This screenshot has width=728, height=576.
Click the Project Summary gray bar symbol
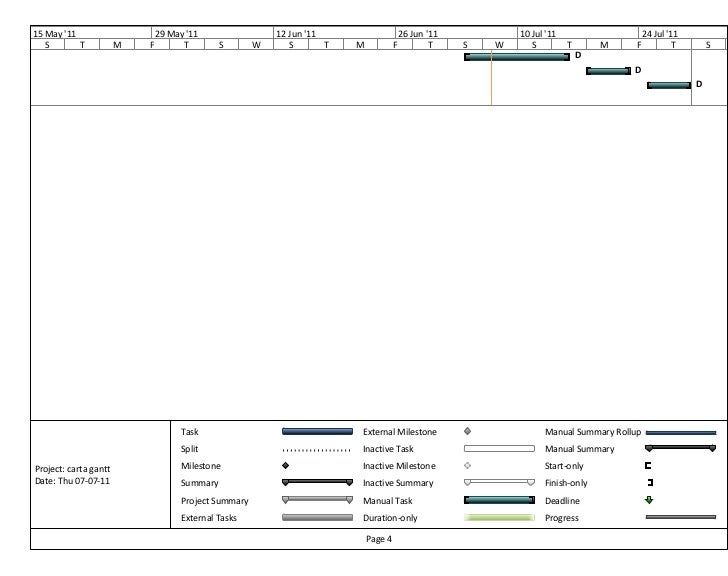[317, 500]
